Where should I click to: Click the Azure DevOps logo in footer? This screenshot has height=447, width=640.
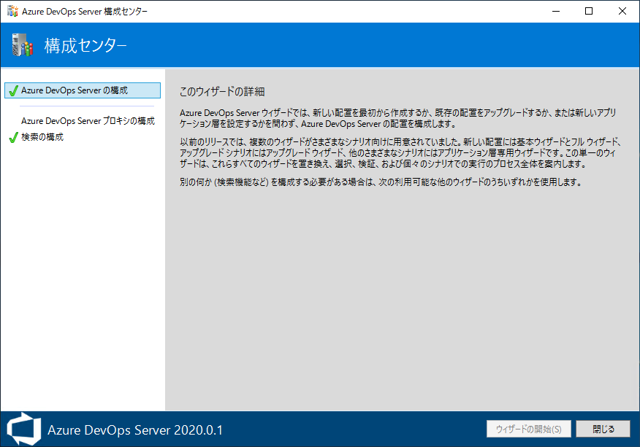[x=24, y=429]
